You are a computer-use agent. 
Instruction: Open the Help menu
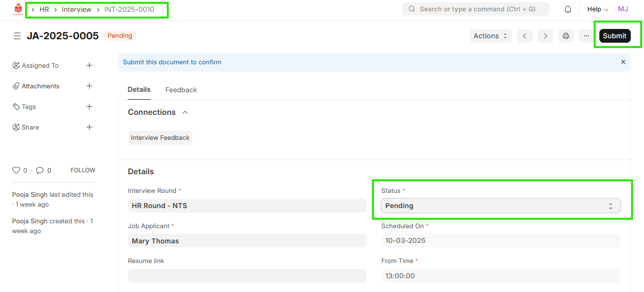(x=597, y=9)
